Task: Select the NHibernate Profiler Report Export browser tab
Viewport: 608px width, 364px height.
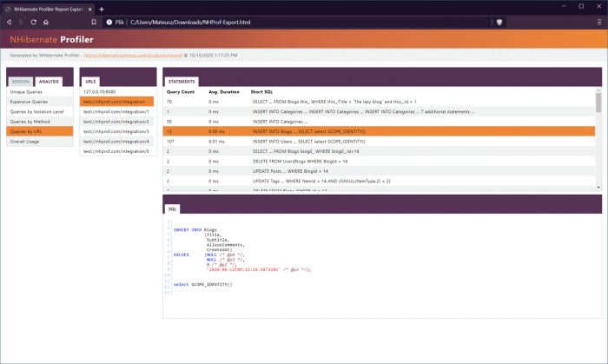Action: (x=49, y=9)
